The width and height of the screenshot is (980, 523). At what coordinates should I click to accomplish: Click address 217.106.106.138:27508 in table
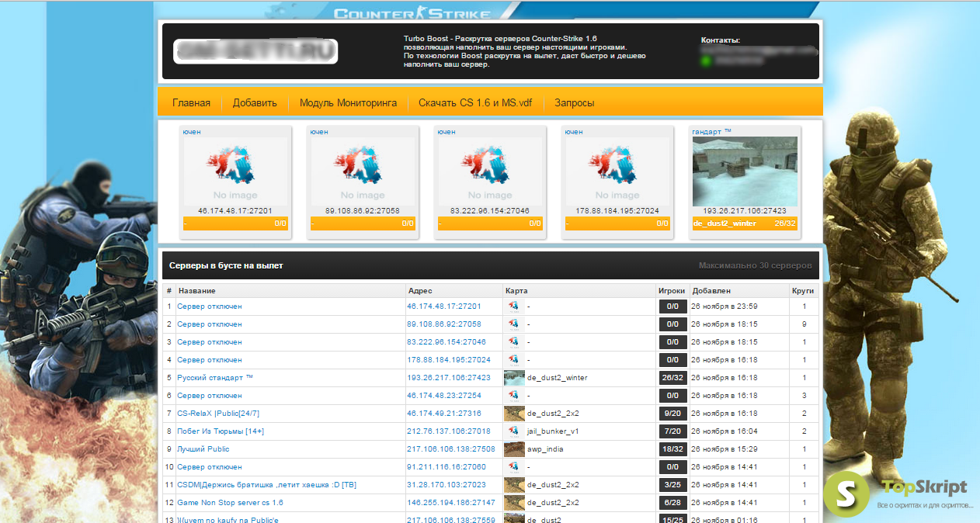(451, 449)
